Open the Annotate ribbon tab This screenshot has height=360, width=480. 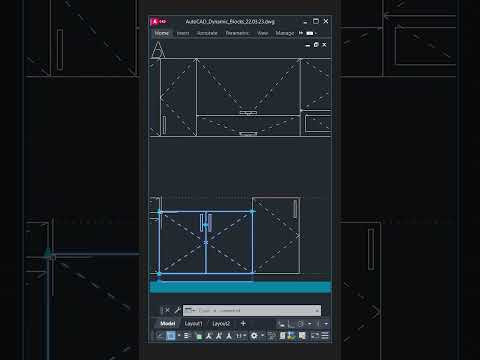point(207,33)
